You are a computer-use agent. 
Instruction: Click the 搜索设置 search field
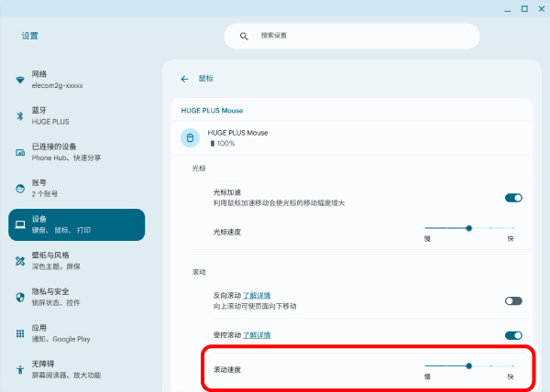[352, 36]
